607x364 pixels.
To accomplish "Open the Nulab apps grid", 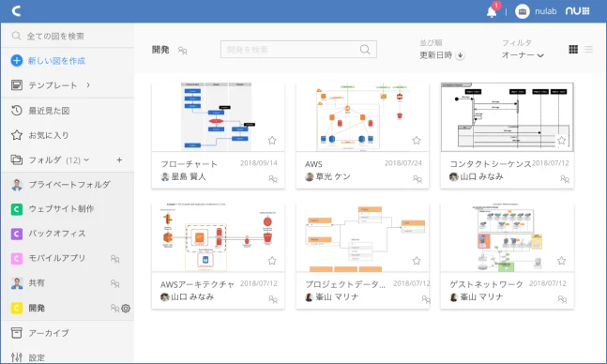I will pos(578,11).
